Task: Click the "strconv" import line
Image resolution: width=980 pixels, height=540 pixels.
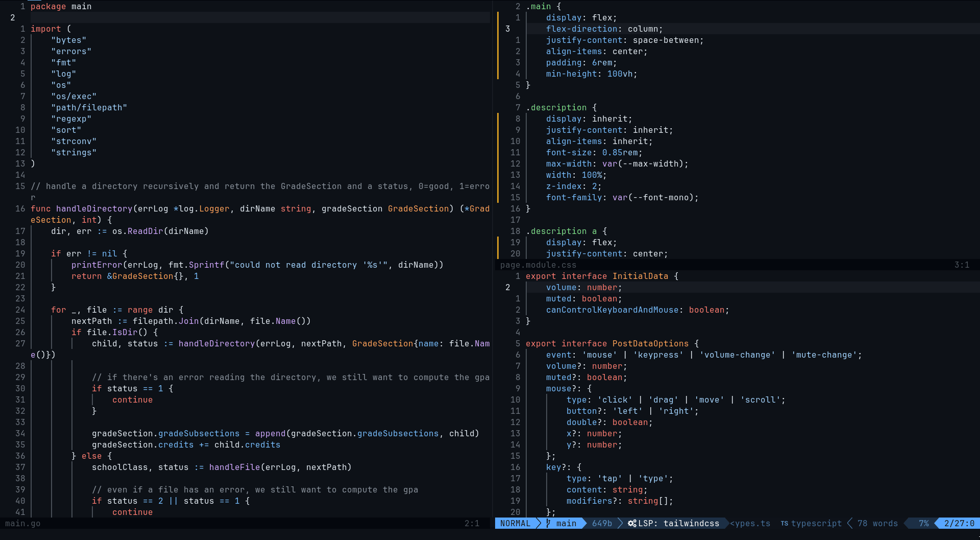Action: coord(73,141)
